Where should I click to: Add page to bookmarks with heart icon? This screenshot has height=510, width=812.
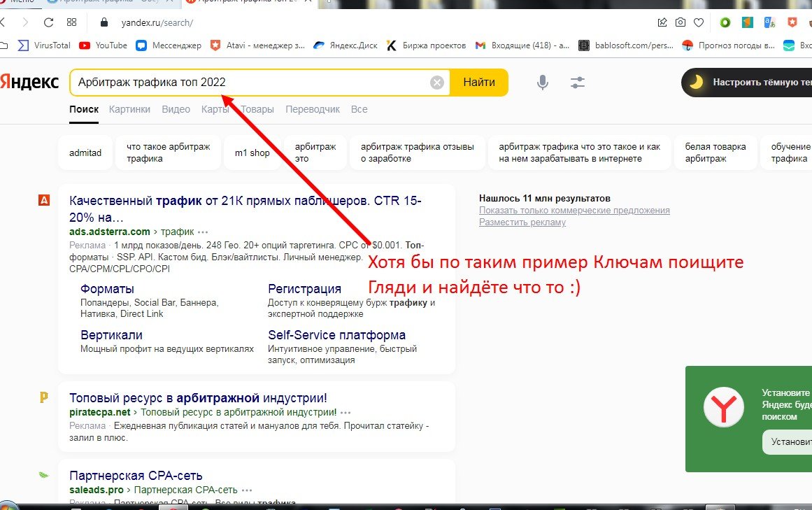(699, 22)
